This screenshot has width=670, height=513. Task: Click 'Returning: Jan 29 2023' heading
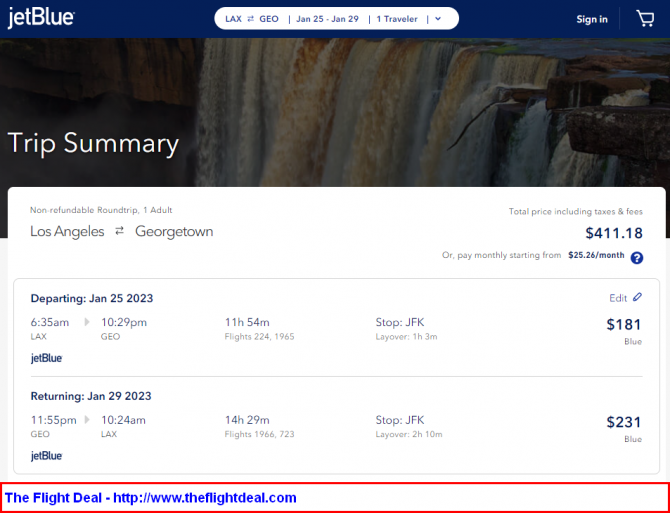(x=91, y=396)
